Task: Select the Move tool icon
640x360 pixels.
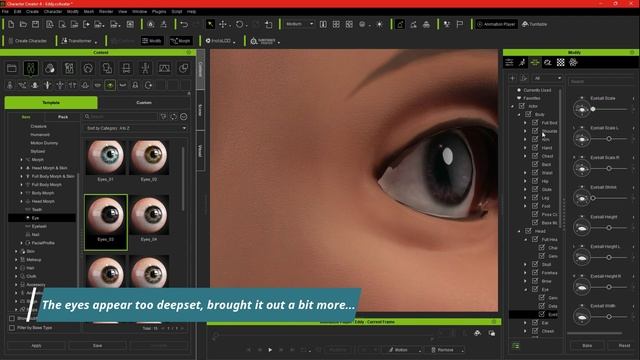Action: [x=223, y=24]
